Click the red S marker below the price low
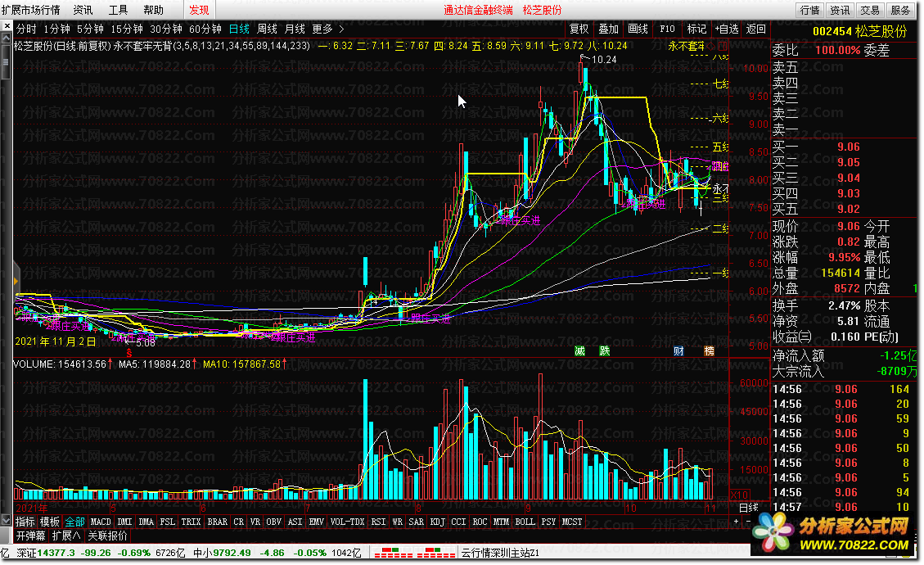Image resolution: width=924 pixels, height=565 pixels. click(129, 353)
